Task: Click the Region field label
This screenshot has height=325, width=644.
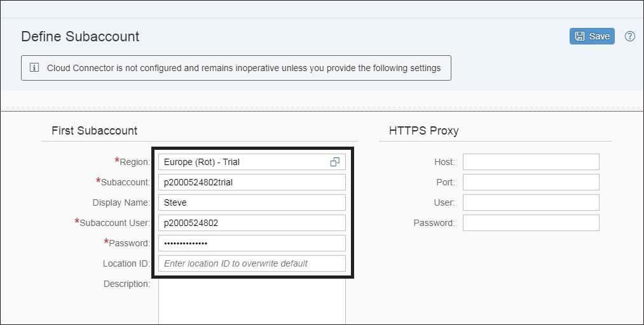Action: 133,162
